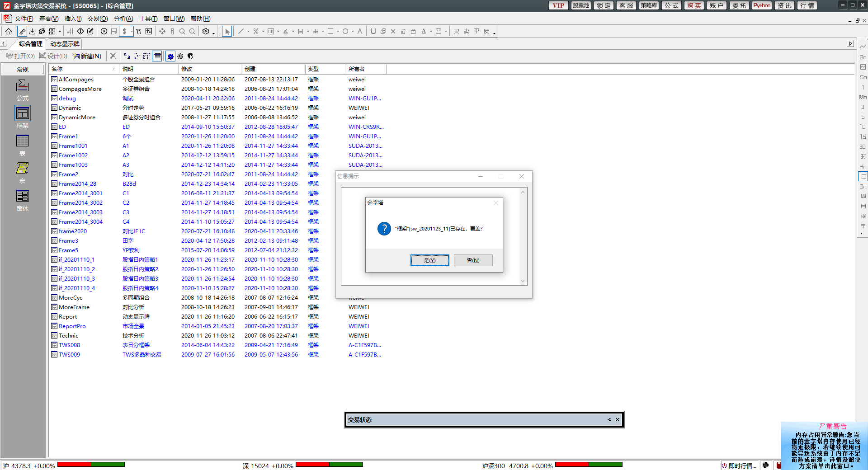Image resolution: width=868 pixels, height=470 pixels.
Task: Click the 股票池 button in title bar
Action: 581,5
